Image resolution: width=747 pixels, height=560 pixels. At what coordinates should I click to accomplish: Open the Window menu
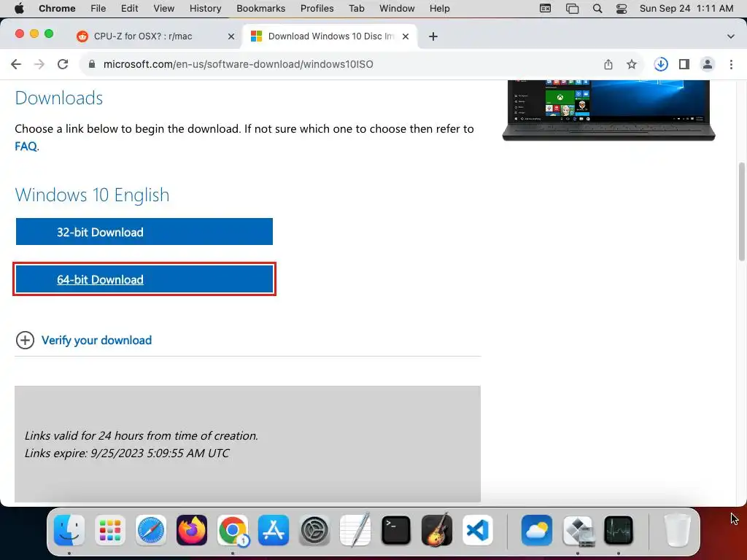pos(397,9)
